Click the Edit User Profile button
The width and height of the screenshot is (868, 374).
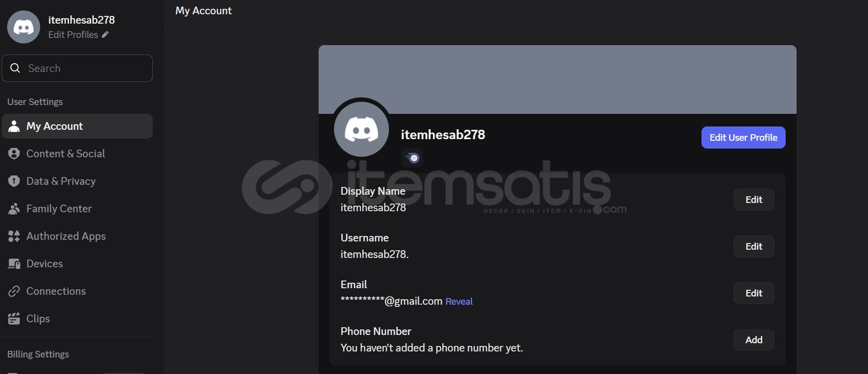743,137
